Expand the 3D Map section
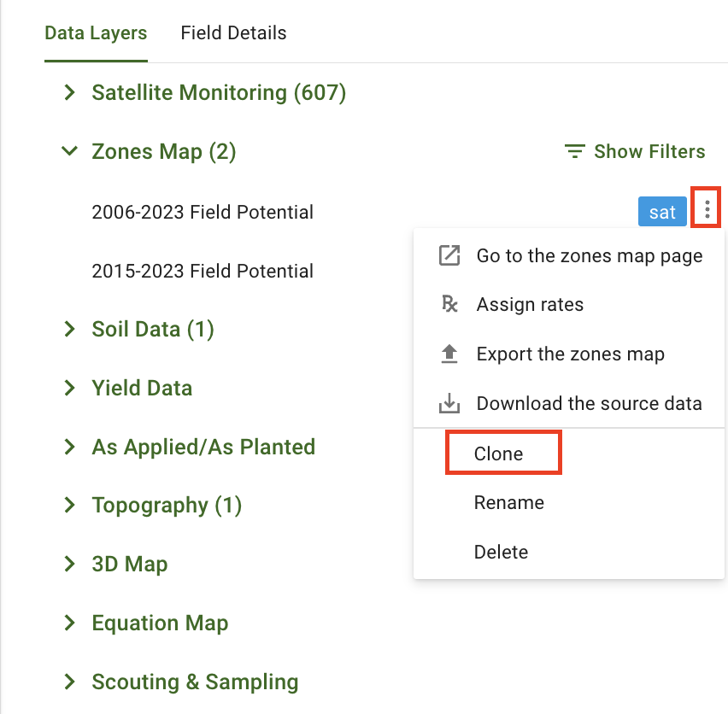Image resolution: width=728 pixels, height=714 pixels. click(x=70, y=565)
